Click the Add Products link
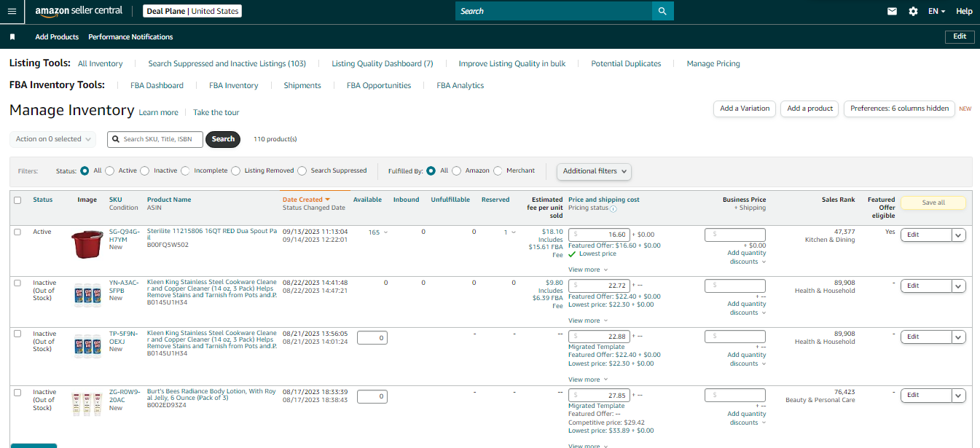Screen dimensions: 980x448 click(x=57, y=36)
